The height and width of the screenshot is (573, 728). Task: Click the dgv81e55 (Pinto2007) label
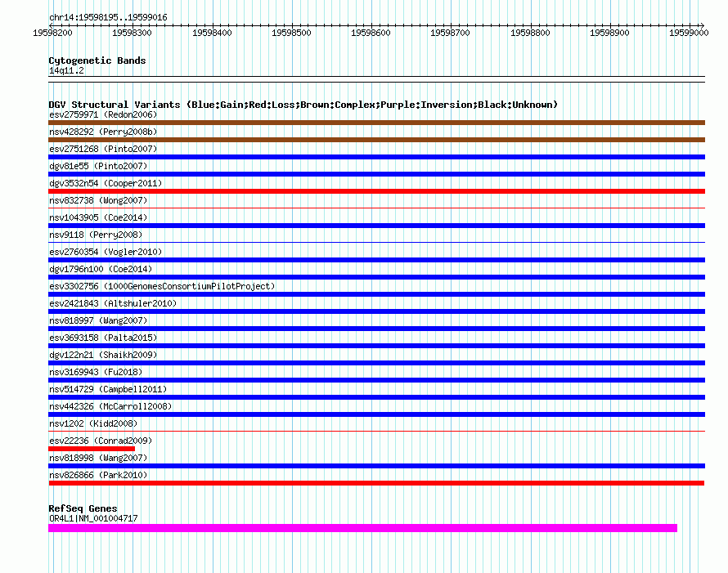tap(98, 166)
